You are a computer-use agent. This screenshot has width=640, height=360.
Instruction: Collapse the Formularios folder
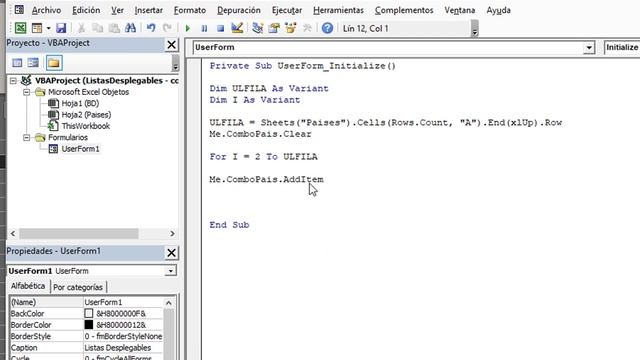pos(27,138)
